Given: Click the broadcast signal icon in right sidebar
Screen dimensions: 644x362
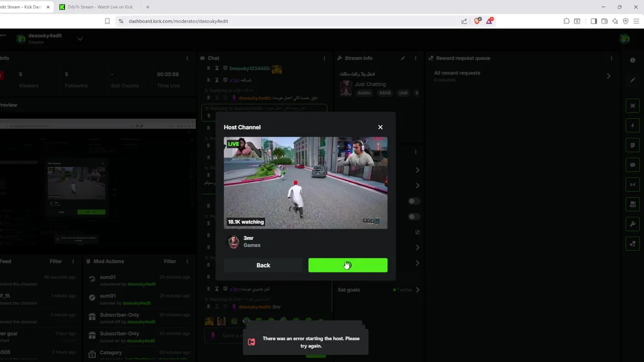Looking at the screenshot, I should (632, 185).
